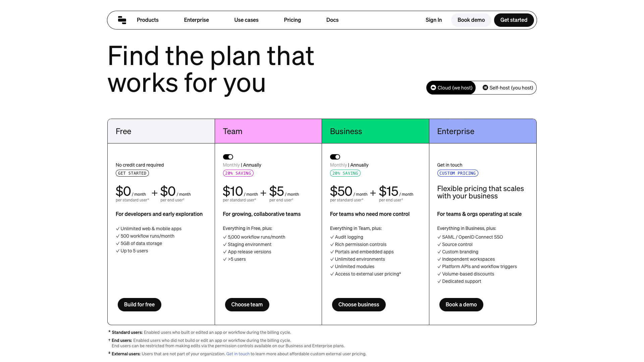
Task: Click the Choose business button
Action: [359, 305]
